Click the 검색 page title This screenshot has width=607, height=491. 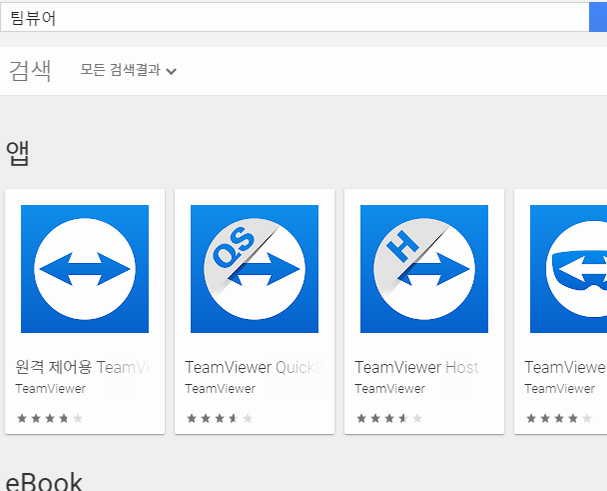(30, 70)
